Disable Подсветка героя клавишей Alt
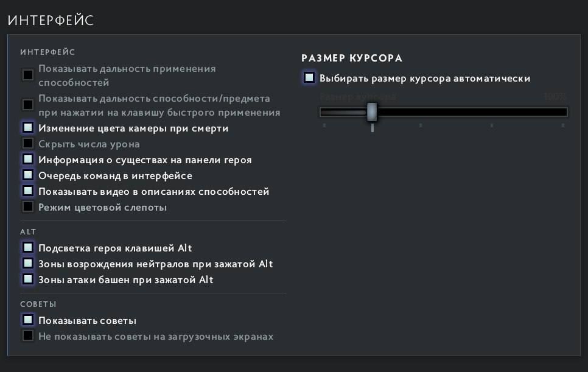588x372 pixels. click(27, 247)
